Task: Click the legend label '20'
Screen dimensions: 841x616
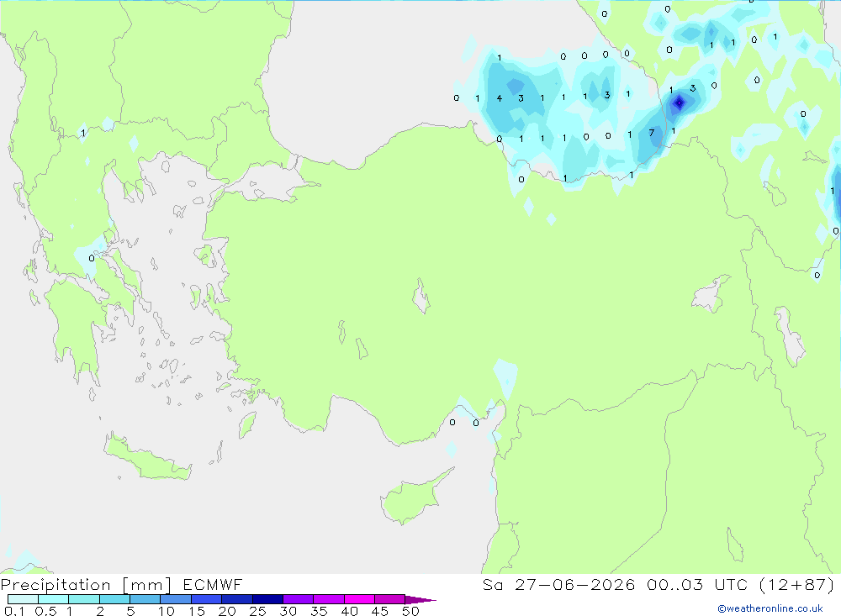Action: coord(227,611)
